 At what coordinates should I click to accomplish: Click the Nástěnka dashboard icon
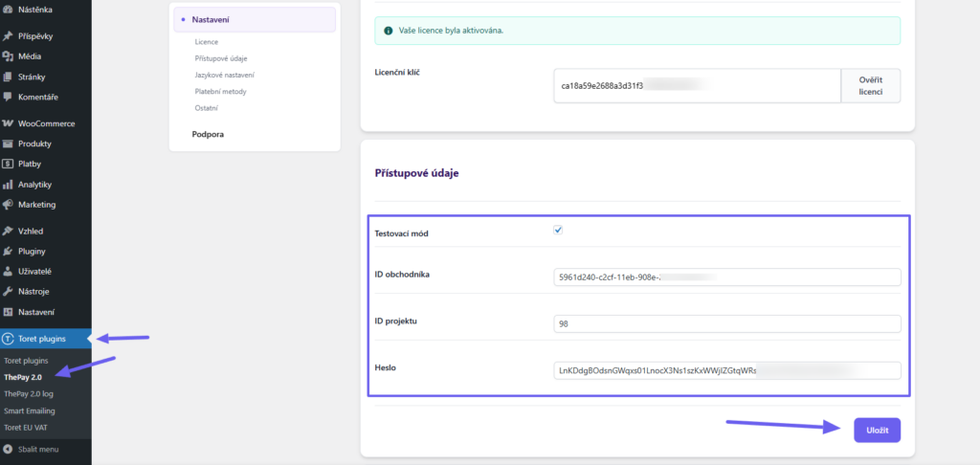pyautogui.click(x=8, y=10)
